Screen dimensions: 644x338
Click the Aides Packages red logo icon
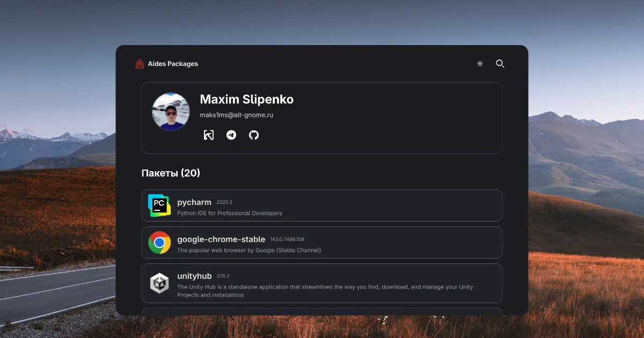[x=140, y=64]
